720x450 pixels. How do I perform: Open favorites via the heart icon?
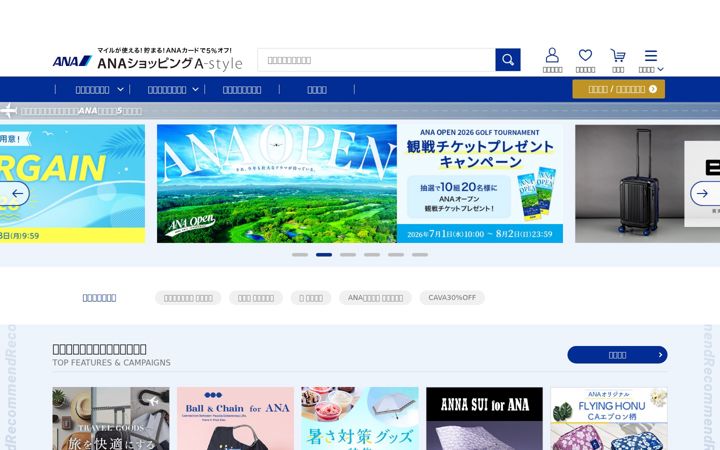[x=585, y=56]
